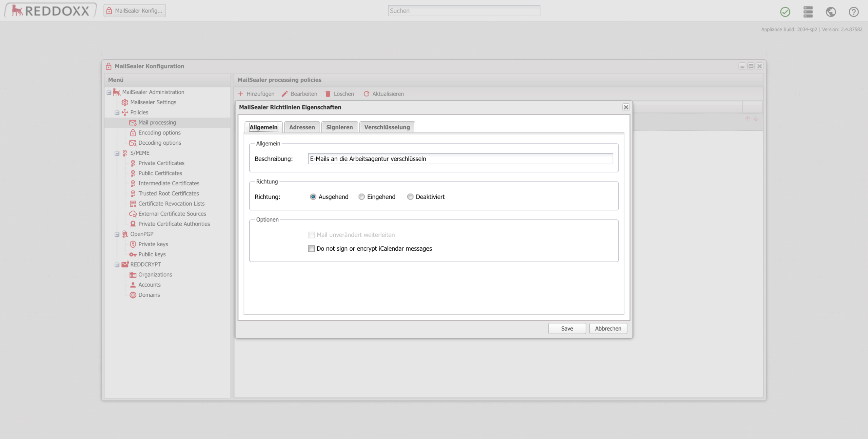Collapse the REDDCRYPT tree node
The width and height of the screenshot is (868, 439).
coord(117,265)
